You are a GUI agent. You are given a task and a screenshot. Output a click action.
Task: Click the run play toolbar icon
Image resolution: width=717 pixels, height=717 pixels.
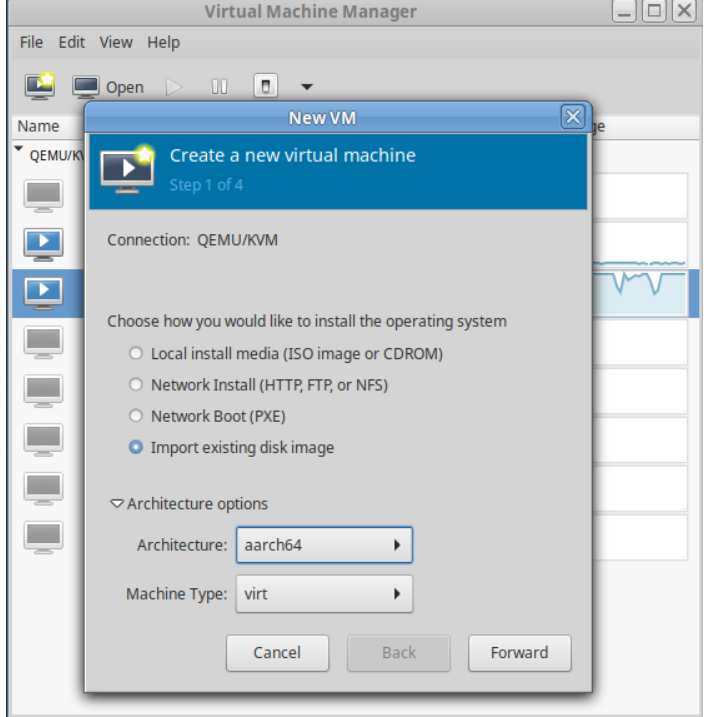tap(175, 87)
